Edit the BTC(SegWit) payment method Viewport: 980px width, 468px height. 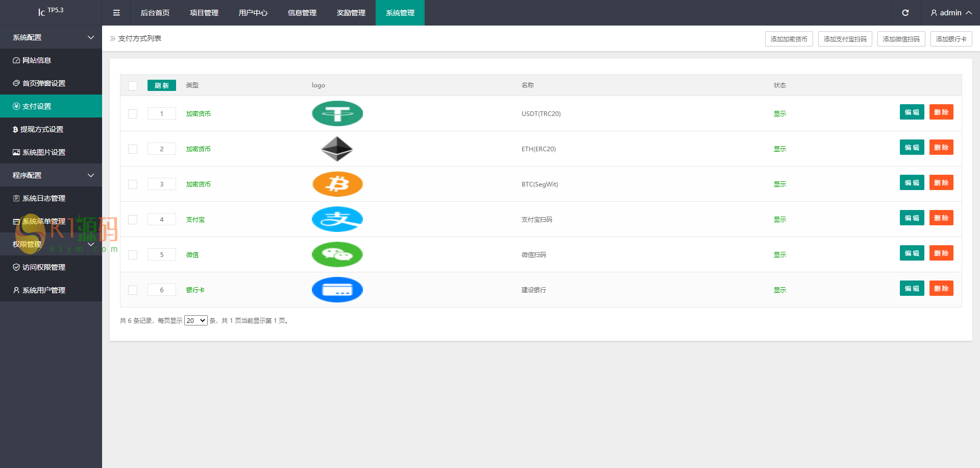pyautogui.click(x=912, y=182)
